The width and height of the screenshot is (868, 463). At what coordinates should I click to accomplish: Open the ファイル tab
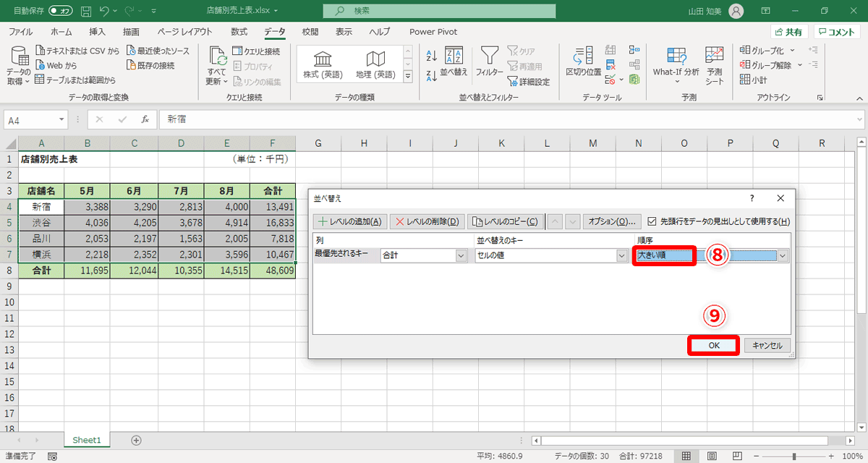[20, 32]
